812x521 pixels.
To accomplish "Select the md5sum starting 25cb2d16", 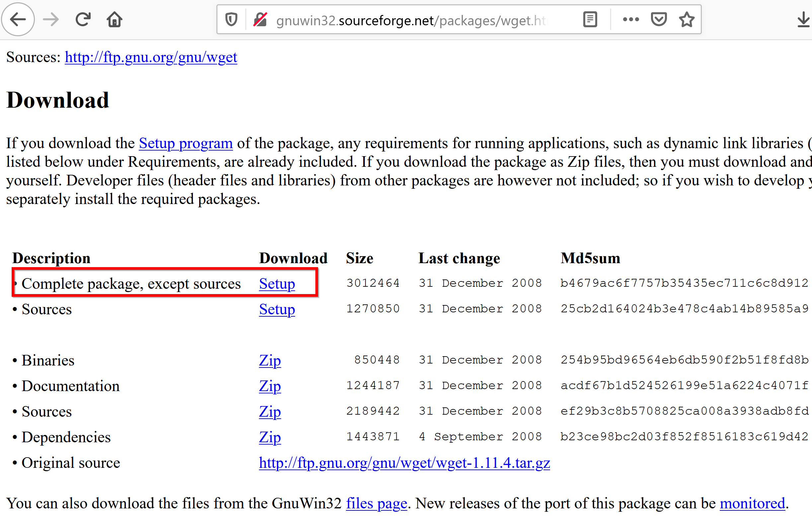I will click(684, 309).
